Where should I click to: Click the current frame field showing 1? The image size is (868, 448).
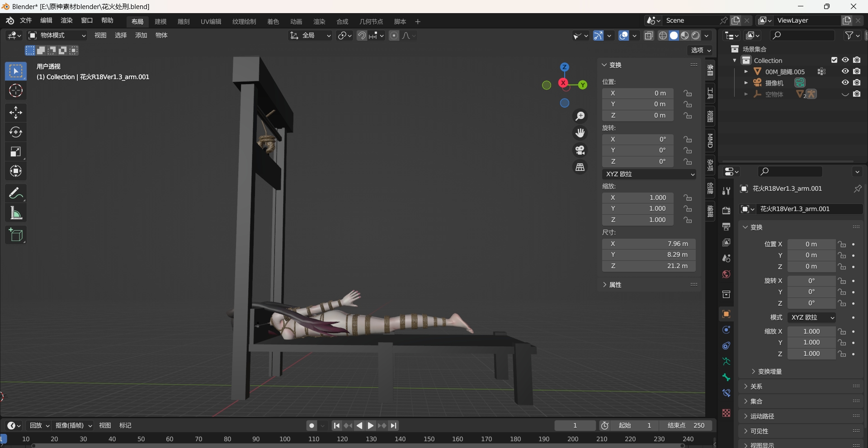coord(575,426)
